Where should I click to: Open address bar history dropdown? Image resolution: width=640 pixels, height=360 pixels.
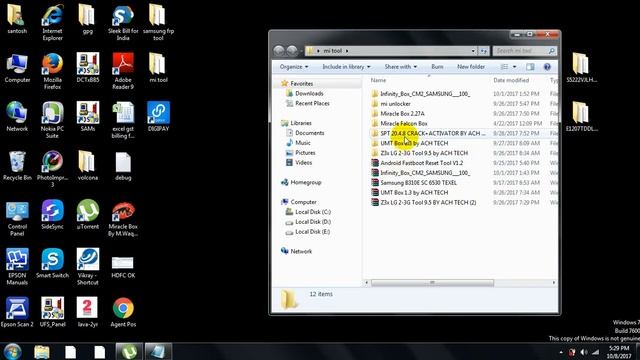[x=473, y=51]
